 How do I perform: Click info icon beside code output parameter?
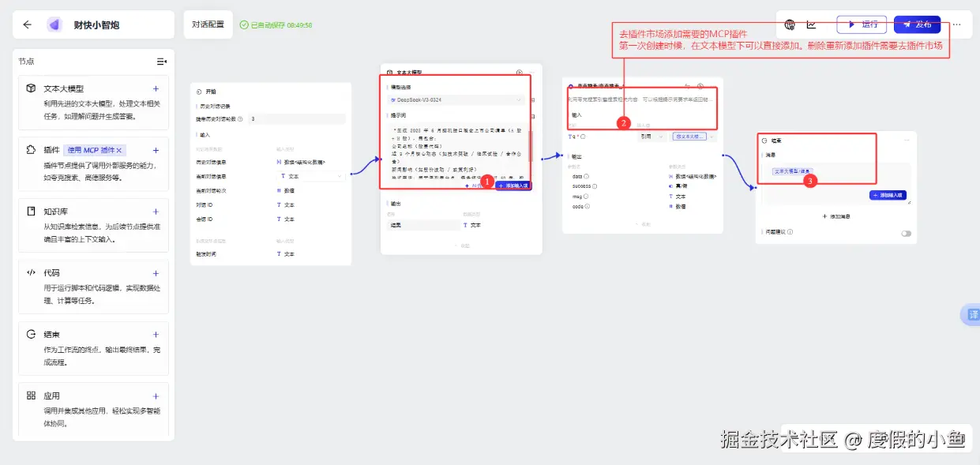[588, 207]
